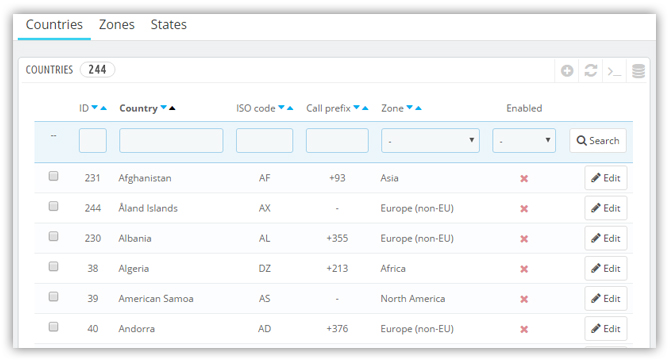Tick the Andorra row checkbox
This screenshot has height=363, width=670.
coord(53,327)
